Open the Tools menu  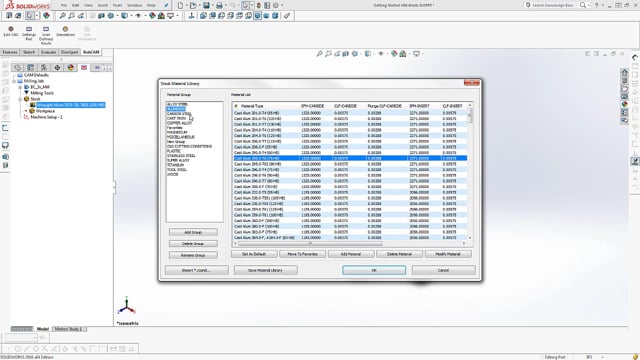tap(117, 5)
